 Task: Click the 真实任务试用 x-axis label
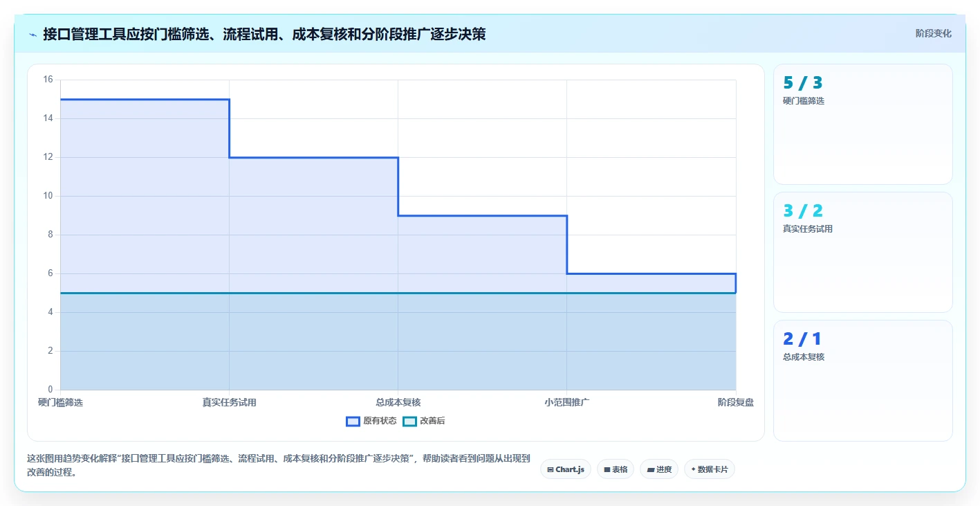[229, 402]
